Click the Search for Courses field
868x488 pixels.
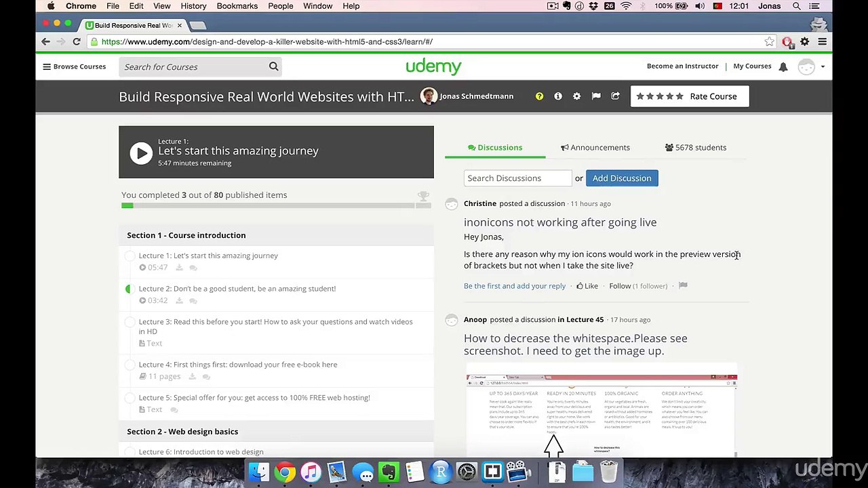pos(193,66)
